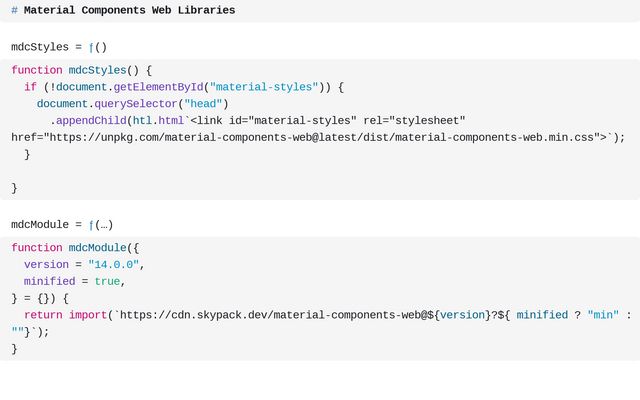
Task: Click the f symbol in the mdcStyles output
Action: coord(91,48)
